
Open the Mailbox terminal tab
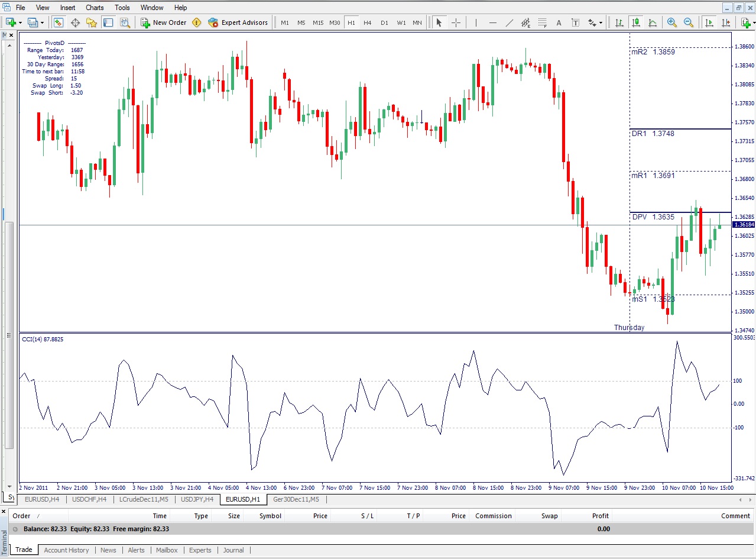click(167, 550)
